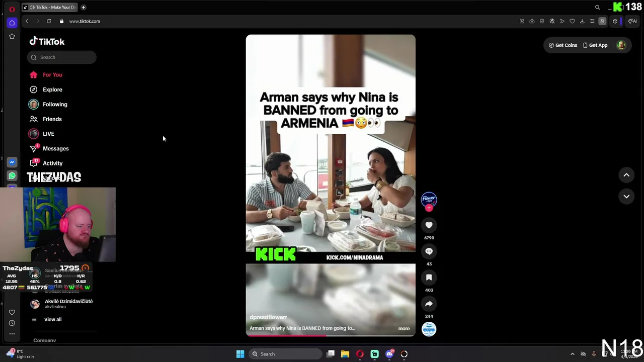The width and height of the screenshot is (644, 362).
Task: Take a snapshot with camera icon
Action: [532, 21]
